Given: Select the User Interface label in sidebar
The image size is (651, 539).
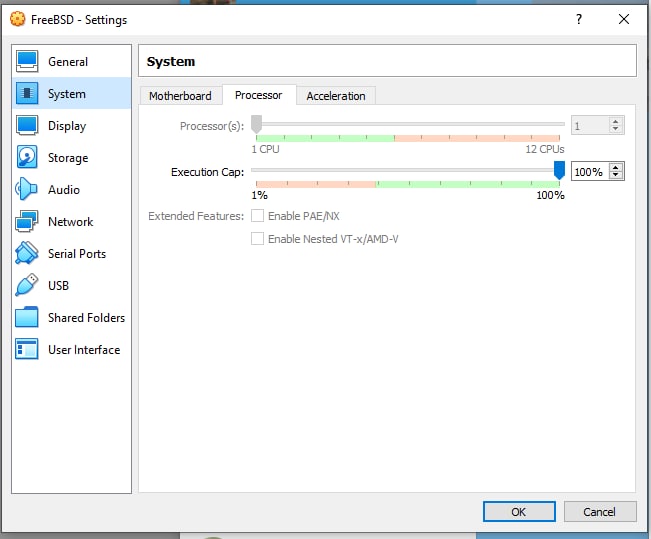Looking at the screenshot, I should pos(84,350).
